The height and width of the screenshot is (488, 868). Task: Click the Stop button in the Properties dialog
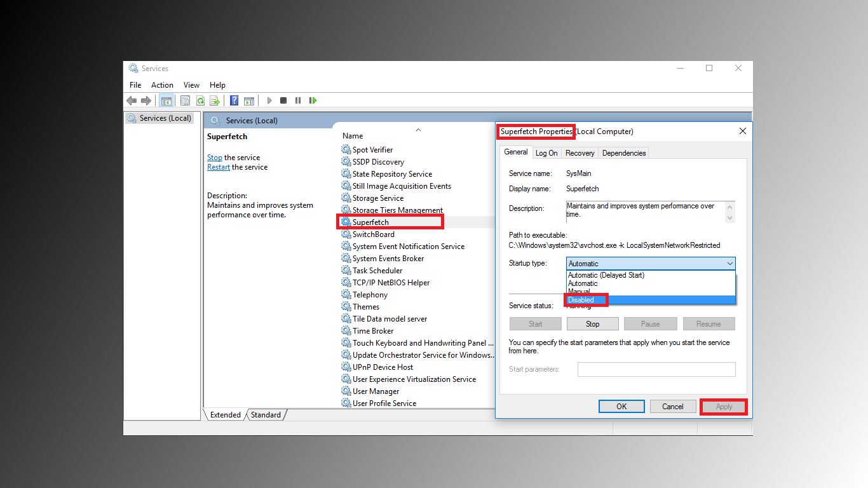coord(593,324)
